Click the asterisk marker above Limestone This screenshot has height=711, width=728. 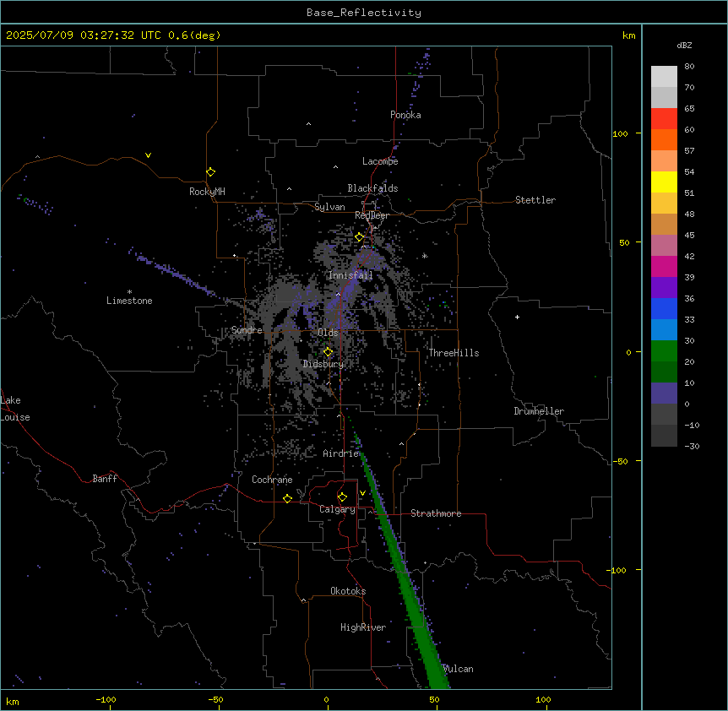[x=129, y=292]
